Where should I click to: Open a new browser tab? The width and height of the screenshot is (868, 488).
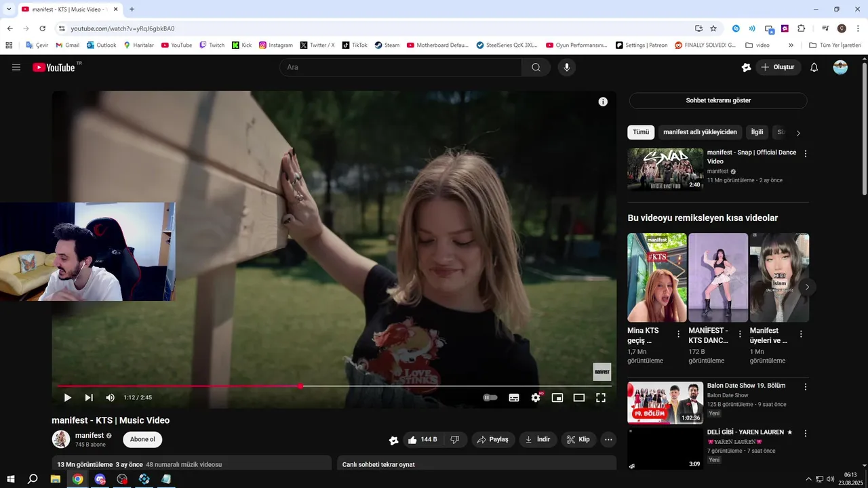(x=132, y=9)
